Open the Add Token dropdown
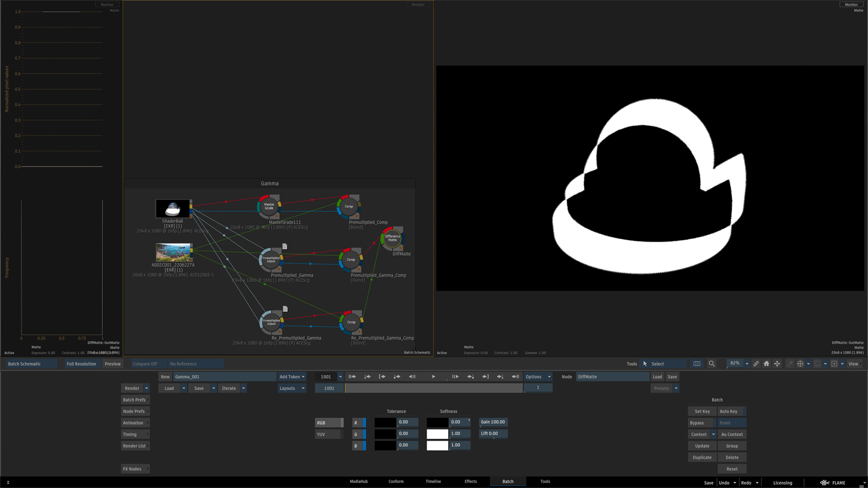The image size is (868, 488). [292, 377]
